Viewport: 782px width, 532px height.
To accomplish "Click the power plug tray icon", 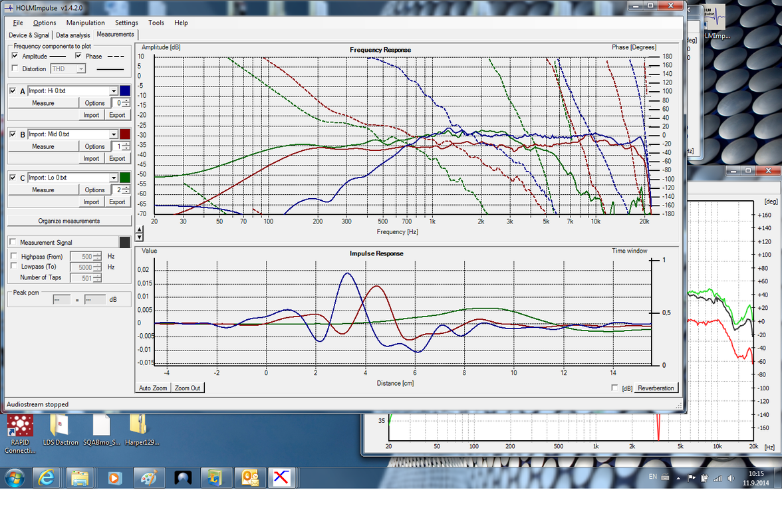I will tap(704, 478).
